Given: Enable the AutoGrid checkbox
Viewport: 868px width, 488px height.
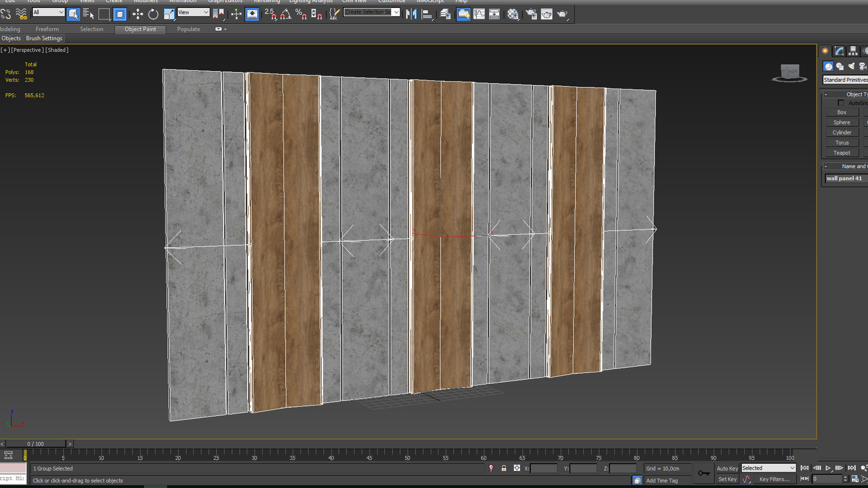Looking at the screenshot, I should point(841,103).
